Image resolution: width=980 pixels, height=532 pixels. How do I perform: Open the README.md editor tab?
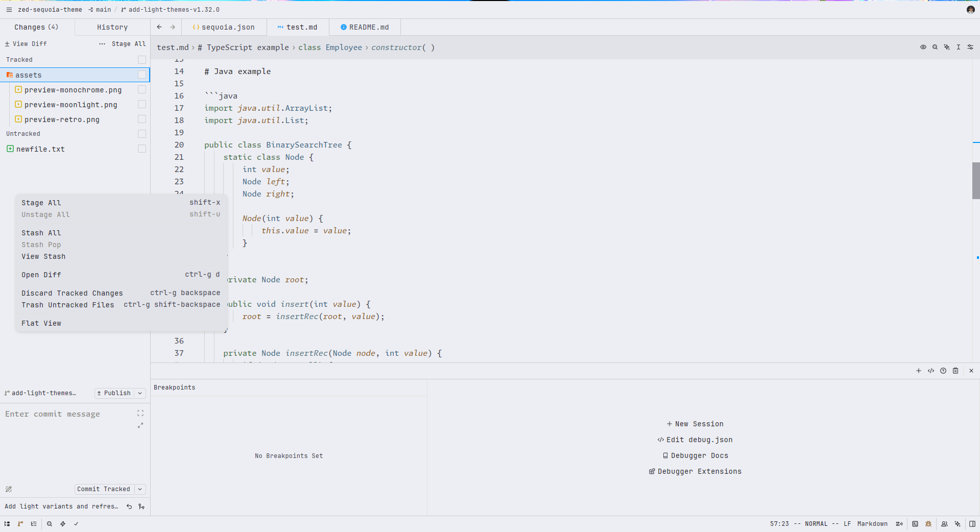point(365,27)
